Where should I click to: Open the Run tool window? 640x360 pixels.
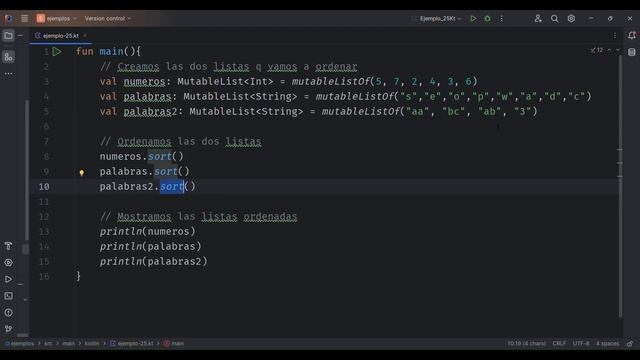[8, 279]
